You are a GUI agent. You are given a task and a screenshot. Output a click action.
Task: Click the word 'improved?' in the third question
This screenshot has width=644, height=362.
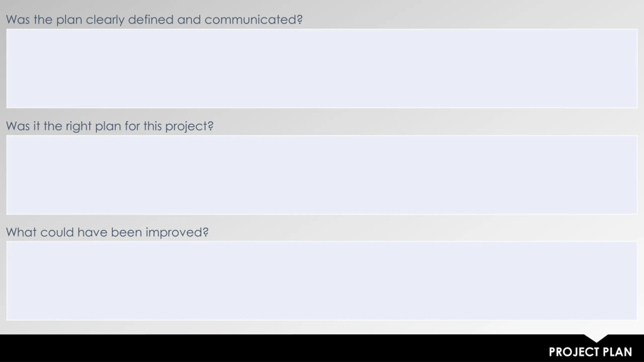[x=177, y=233]
